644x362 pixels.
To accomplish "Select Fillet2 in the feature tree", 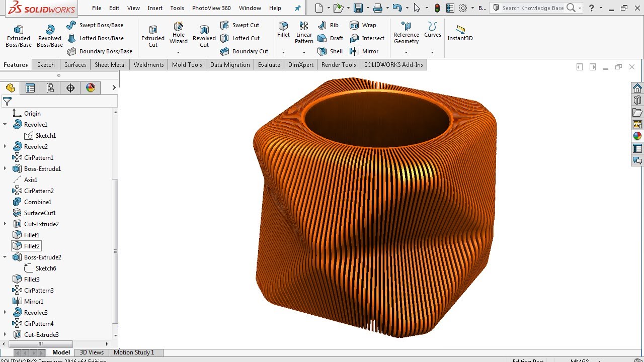I will coord(26,246).
